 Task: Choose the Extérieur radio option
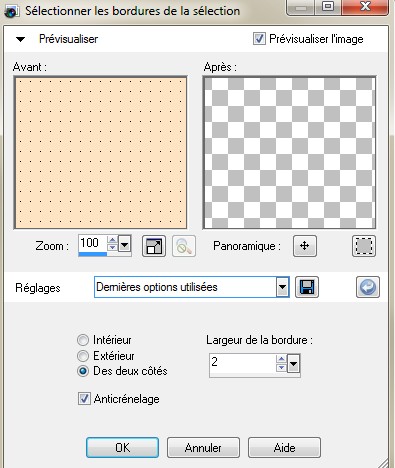coord(83,356)
